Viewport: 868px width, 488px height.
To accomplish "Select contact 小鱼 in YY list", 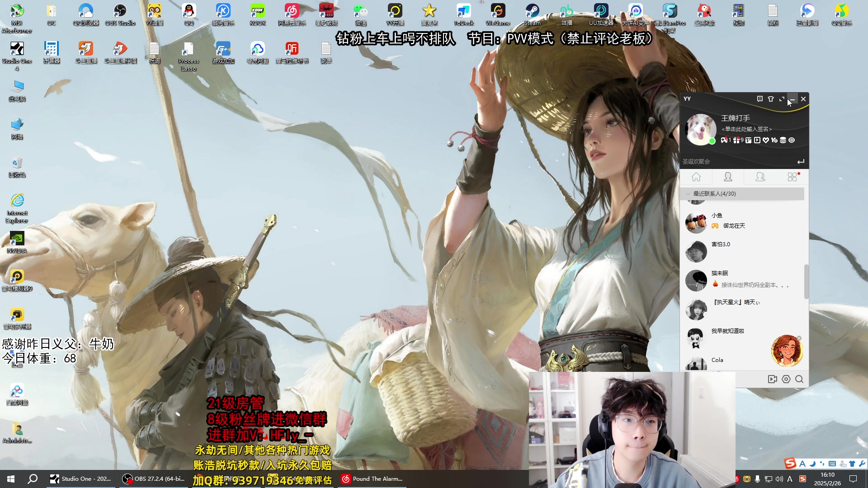I will pos(742,222).
